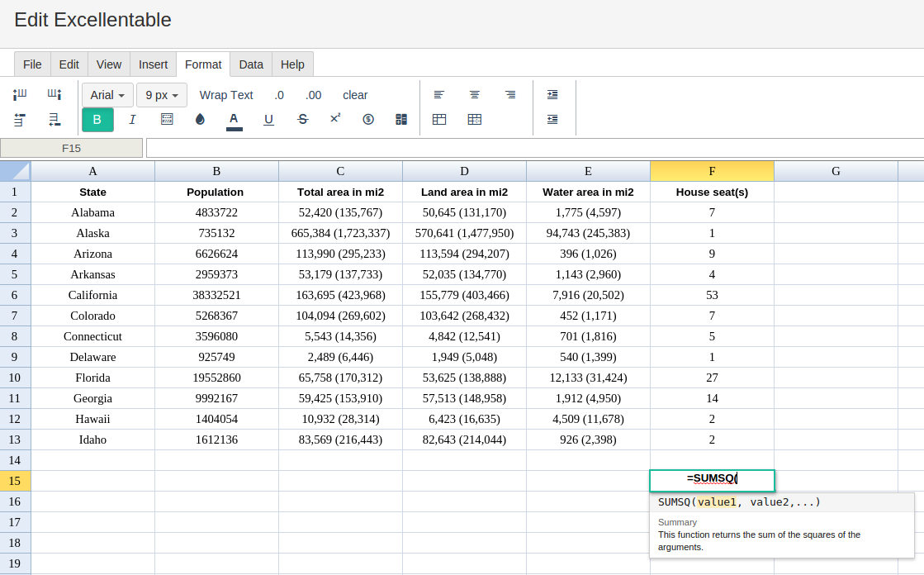Toggle Italic text formatting
Viewport: 924px width, 575px height.
132,120
